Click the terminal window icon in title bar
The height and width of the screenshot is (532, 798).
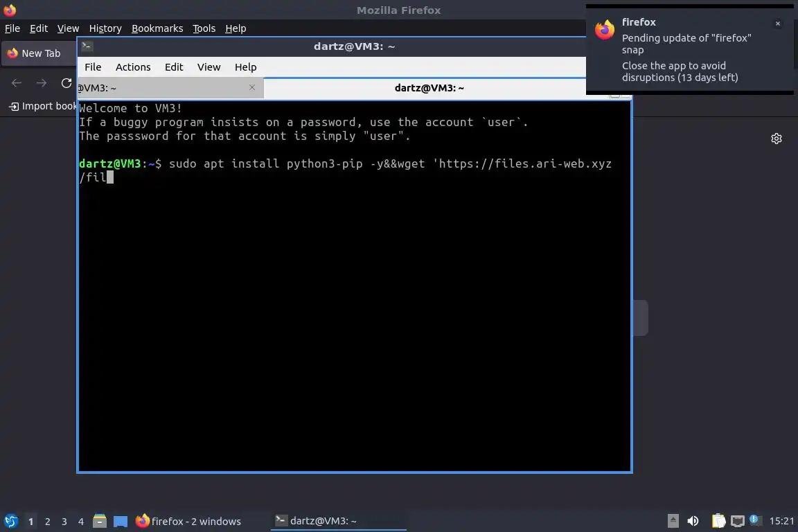pyautogui.click(x=87, y=46)
